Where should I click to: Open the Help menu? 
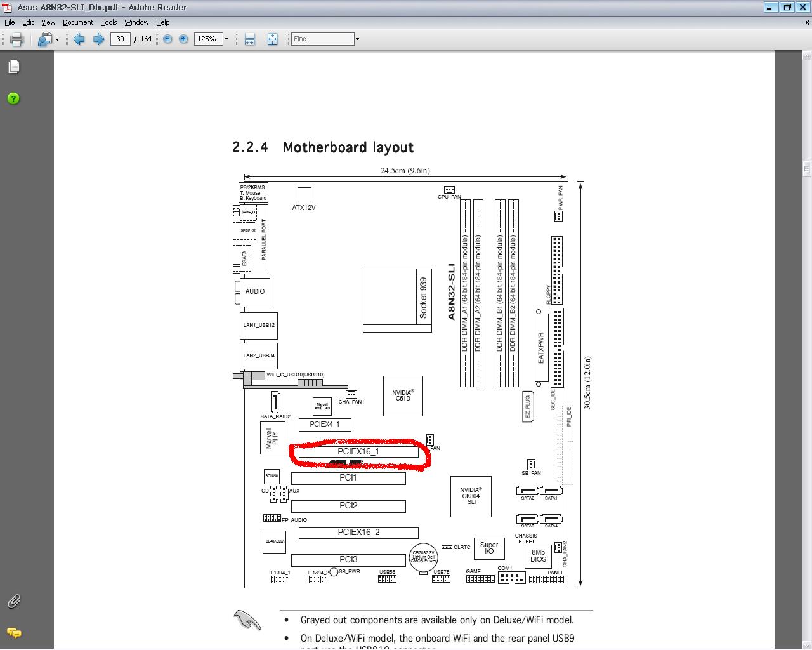163,22
